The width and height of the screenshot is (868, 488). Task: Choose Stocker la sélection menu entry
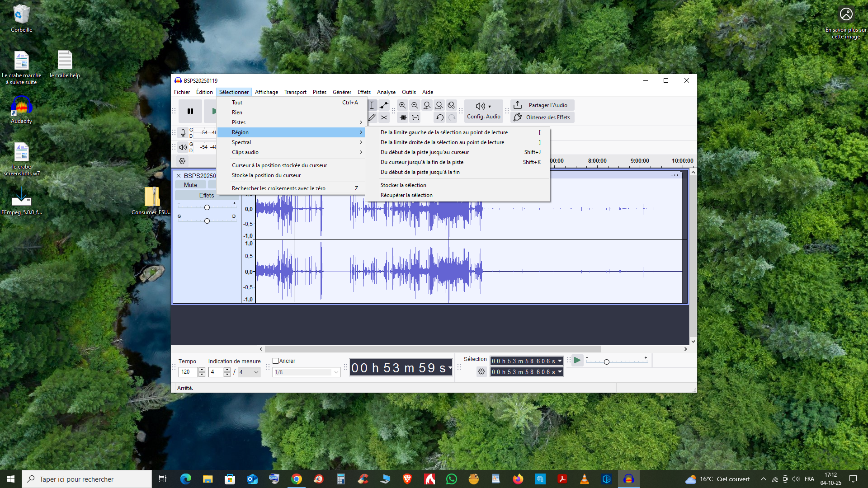click(403, 185)
